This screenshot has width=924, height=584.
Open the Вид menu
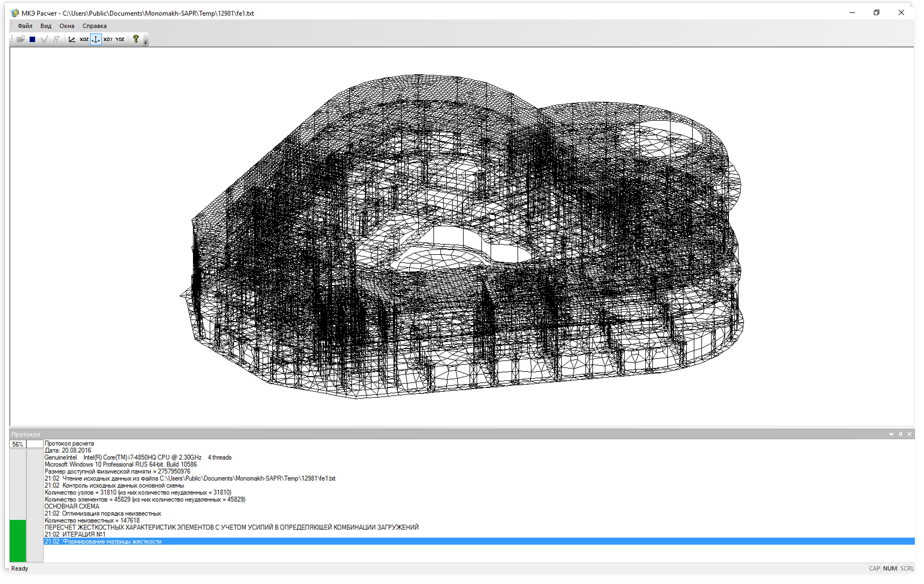46,26
